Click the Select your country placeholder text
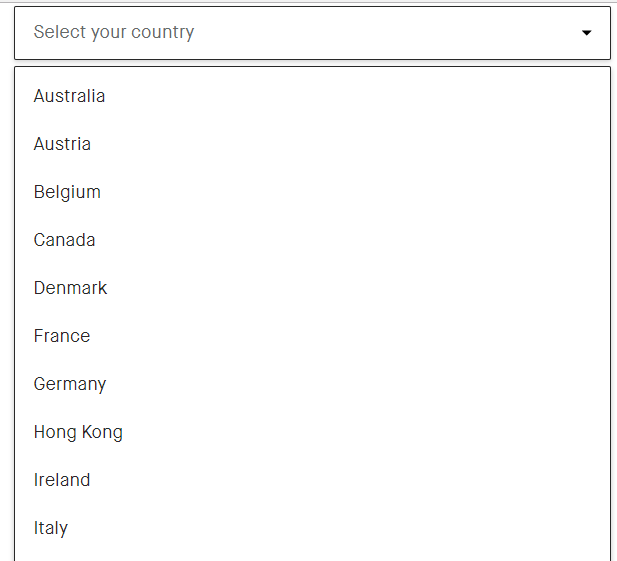The height and width of the screenshot is (561, 617). (x=114, y=32)
